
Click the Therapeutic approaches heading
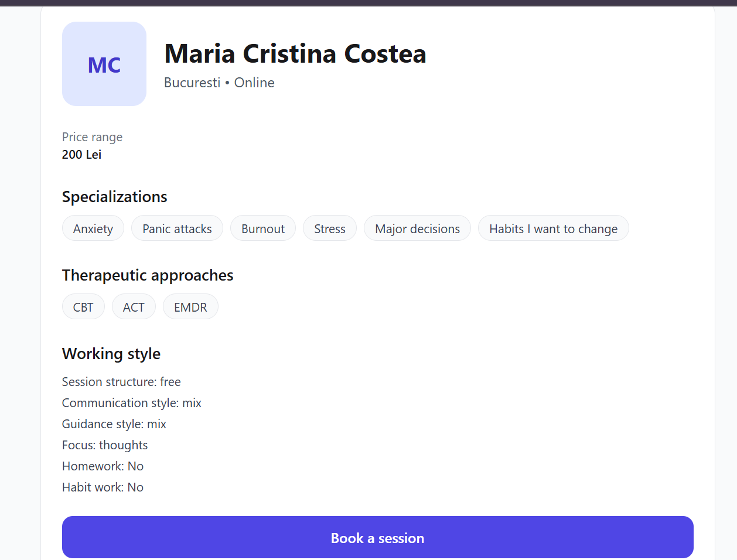[148, 275]
